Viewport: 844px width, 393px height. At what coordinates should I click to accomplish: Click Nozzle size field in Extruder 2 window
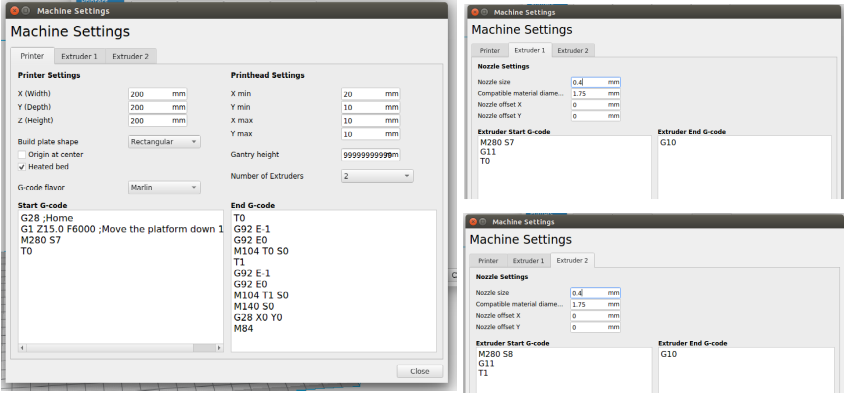click(595, 293)
